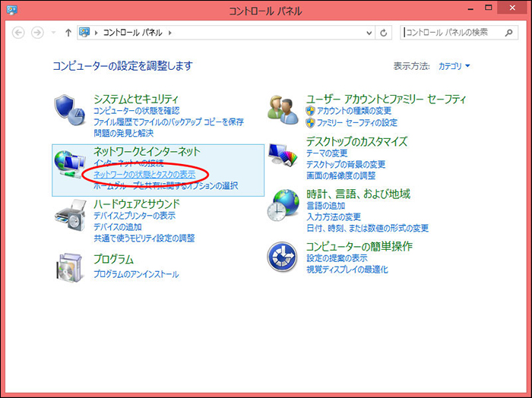Open デスクトップのカスタマイズ category heading

356,141
